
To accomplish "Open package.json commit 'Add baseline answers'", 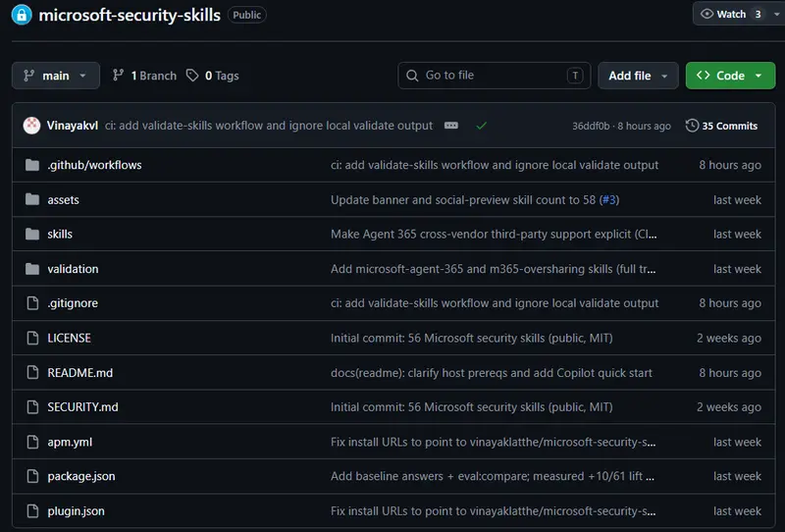I will (x=493, y=476).
